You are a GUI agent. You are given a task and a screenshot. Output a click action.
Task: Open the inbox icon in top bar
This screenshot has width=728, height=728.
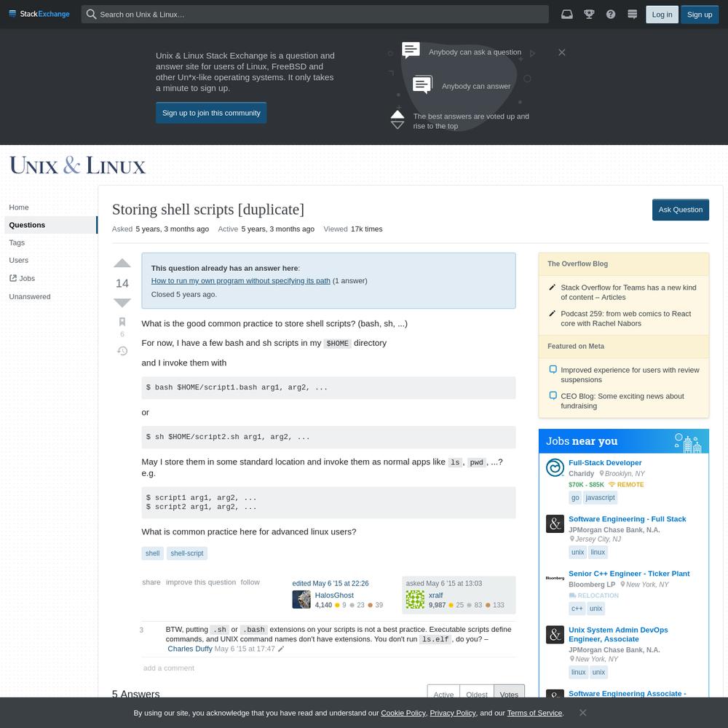[x=567, y=15]
